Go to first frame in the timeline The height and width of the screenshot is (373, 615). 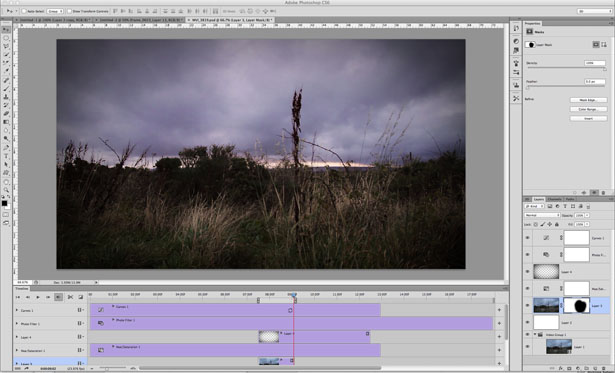(x=18, y=297)
